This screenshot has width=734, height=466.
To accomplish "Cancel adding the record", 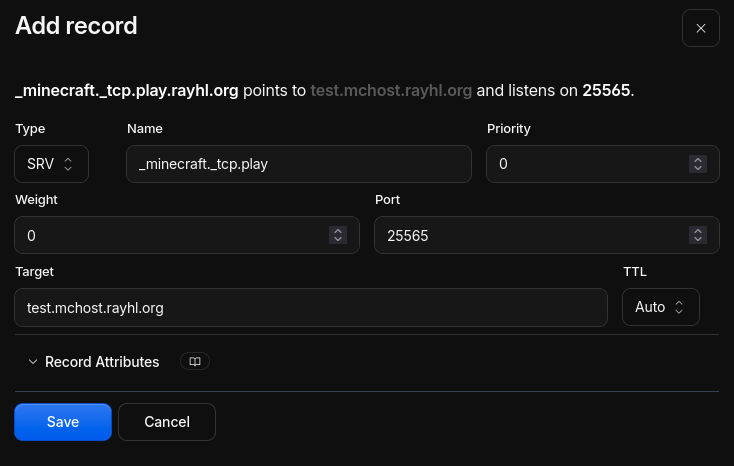I will point(167,422).
